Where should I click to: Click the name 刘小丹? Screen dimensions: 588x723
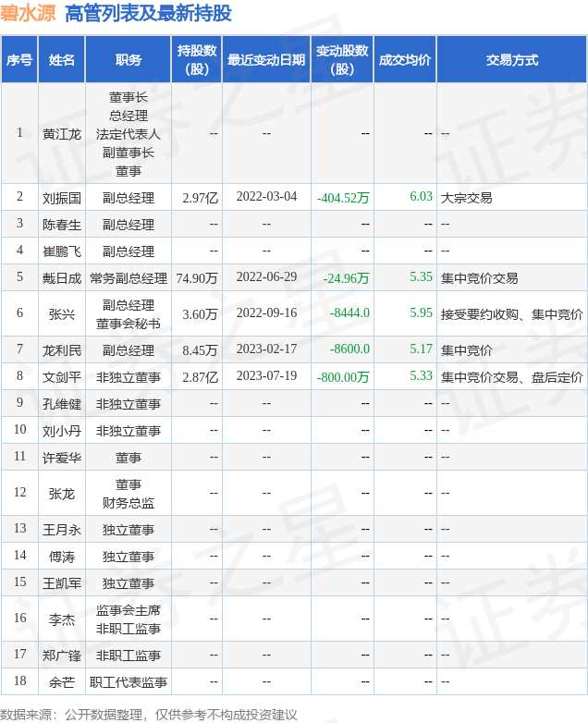(x=62, y=431)
